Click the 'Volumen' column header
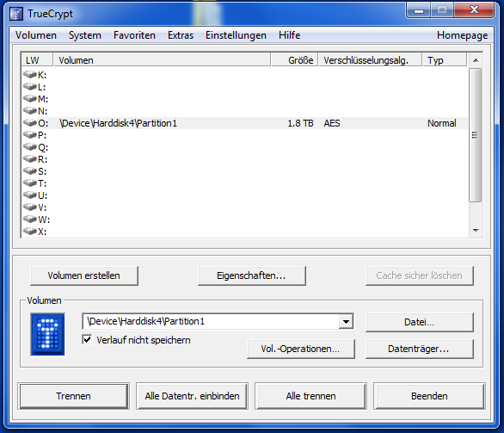The width and height of the screenshot is (504, 433). pos(162,60)
